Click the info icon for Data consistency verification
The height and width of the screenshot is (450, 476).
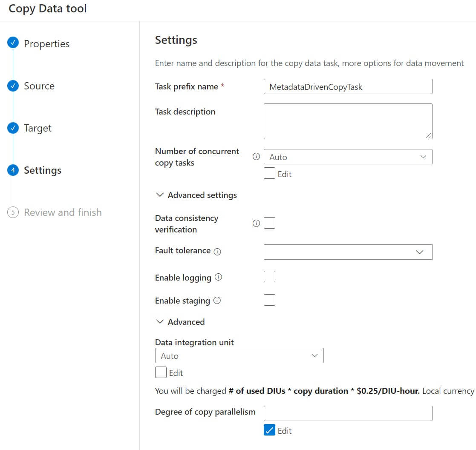click(x=256, y=223)
